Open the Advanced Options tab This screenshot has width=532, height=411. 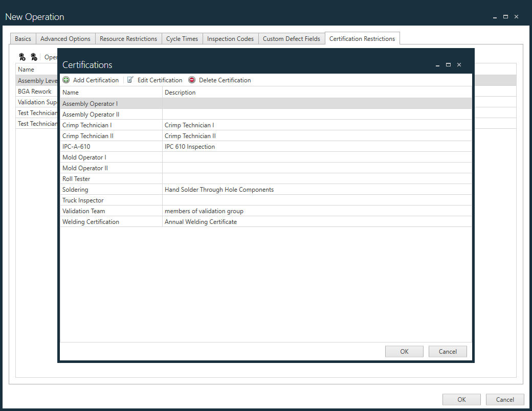(x=65, y=38)
